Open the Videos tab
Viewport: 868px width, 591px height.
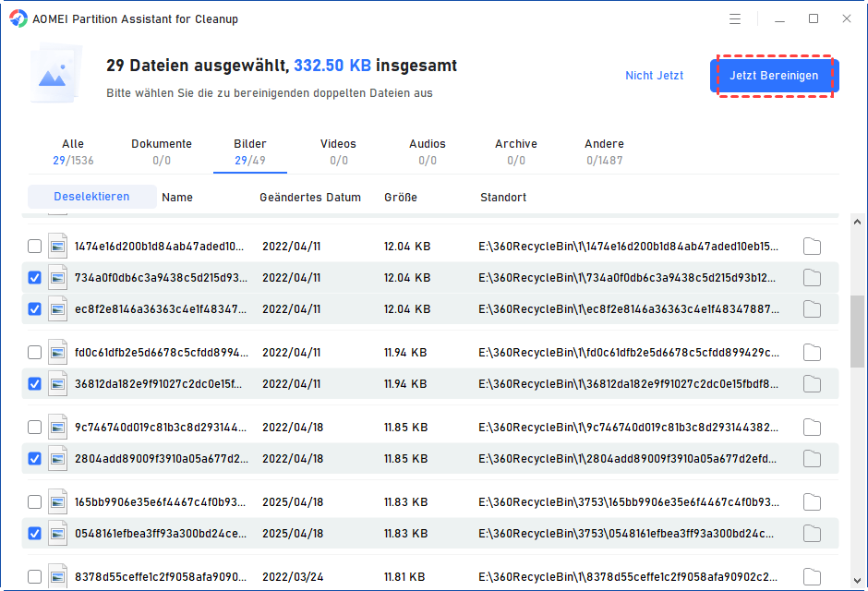(338, 151)
